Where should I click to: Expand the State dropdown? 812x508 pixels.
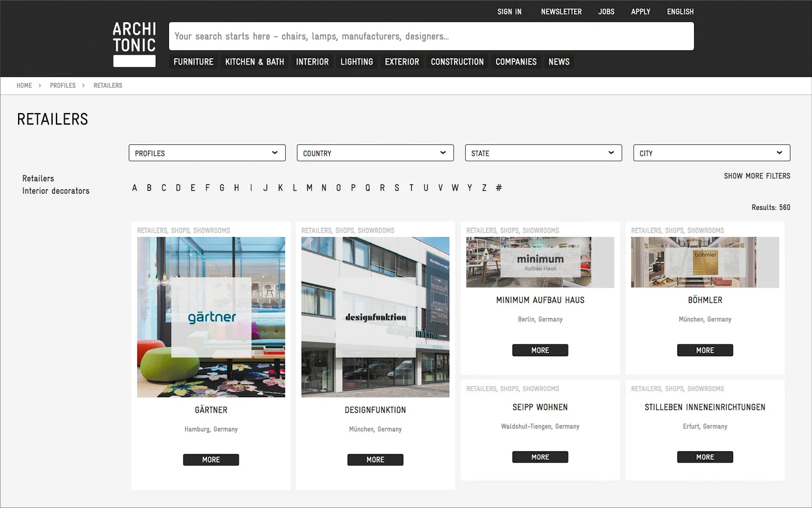pos(543,153)
